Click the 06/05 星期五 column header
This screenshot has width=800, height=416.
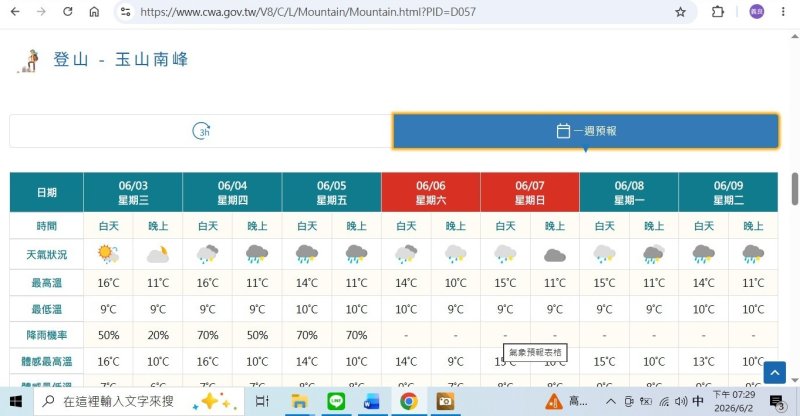[x=332, y=192]
